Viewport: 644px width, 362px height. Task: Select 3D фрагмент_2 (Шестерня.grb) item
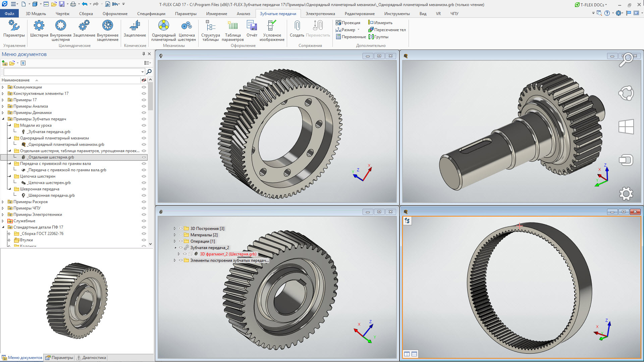pos(228,254)
